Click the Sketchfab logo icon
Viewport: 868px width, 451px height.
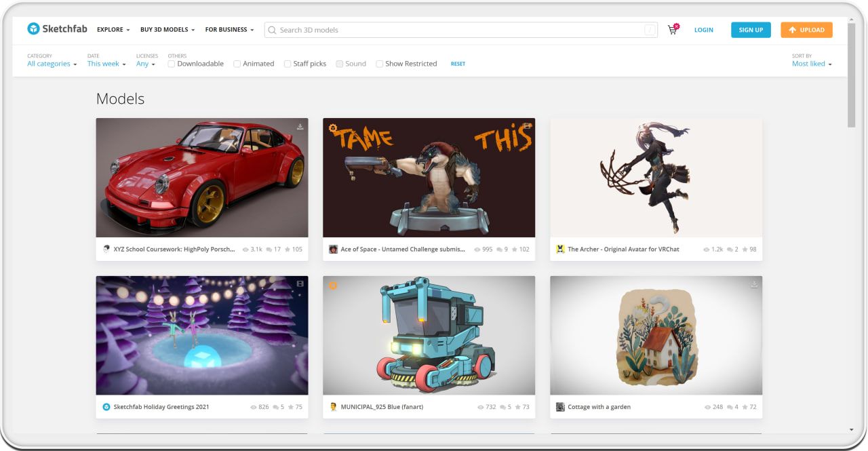33,29
